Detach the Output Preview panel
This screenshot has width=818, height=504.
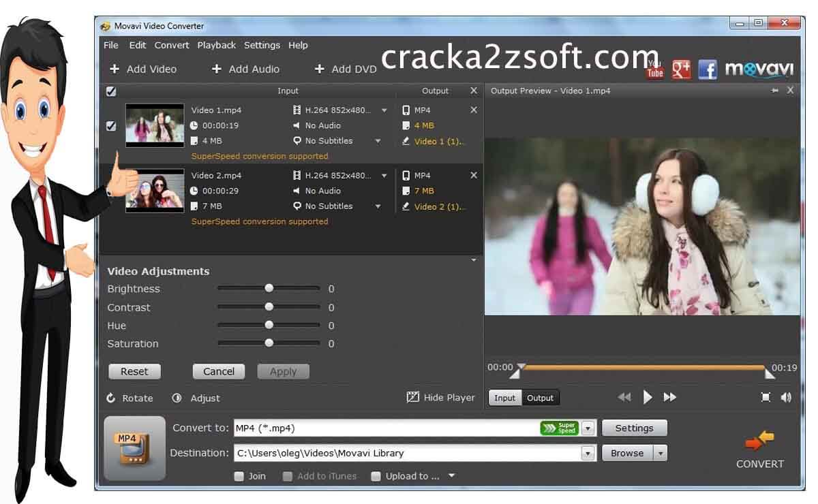(775, 91)
